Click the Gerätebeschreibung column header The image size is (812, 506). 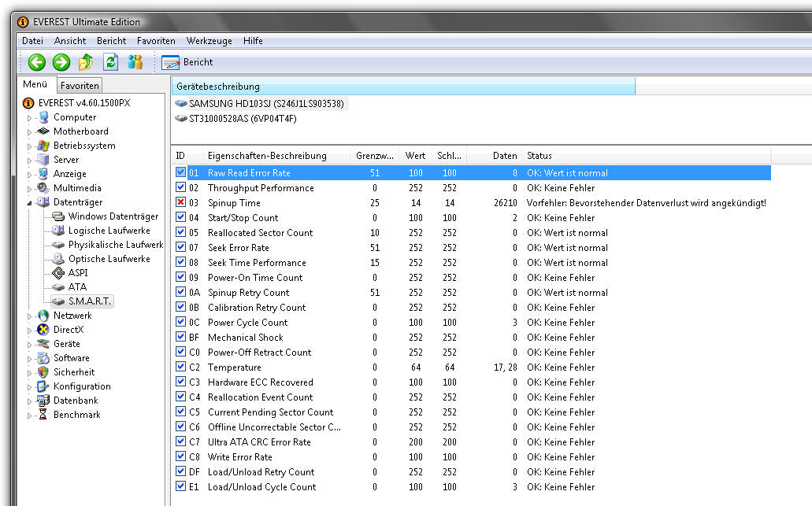pos(403,87)
